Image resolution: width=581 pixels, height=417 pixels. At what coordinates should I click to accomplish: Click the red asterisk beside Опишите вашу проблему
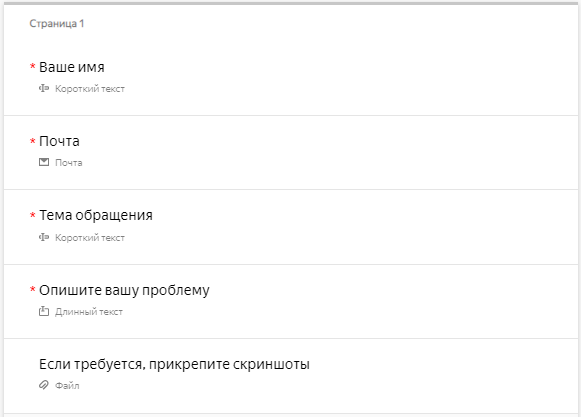tap(33, 289)
